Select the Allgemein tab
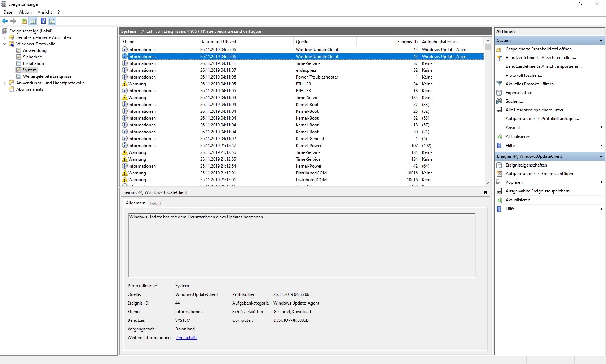 [x=136, y=203]
